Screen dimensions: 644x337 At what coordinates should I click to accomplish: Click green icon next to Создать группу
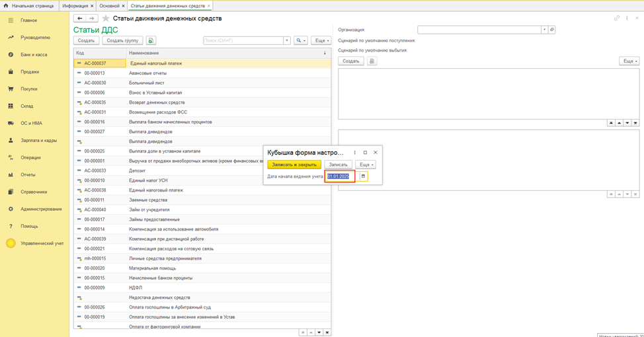coord(151,40)
